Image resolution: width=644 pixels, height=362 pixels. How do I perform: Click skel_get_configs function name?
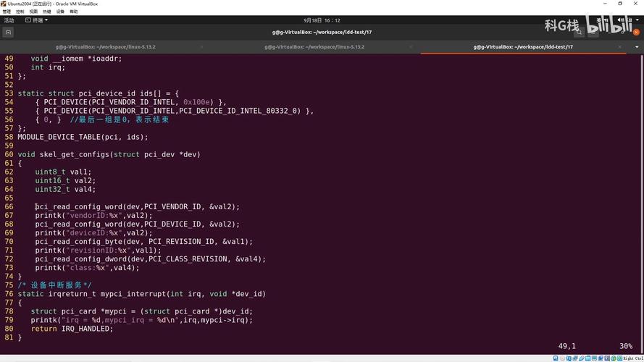coord(75,154)
